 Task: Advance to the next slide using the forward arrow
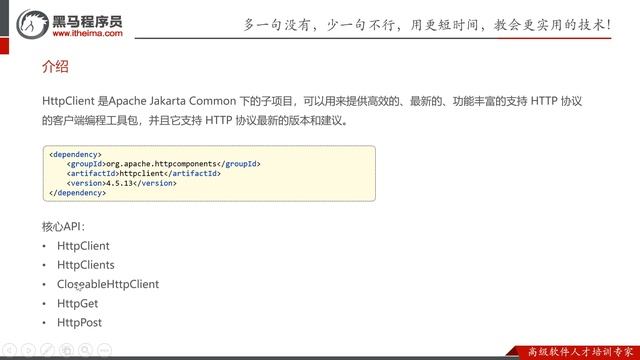pyautogui.click(x=29, y=350)
